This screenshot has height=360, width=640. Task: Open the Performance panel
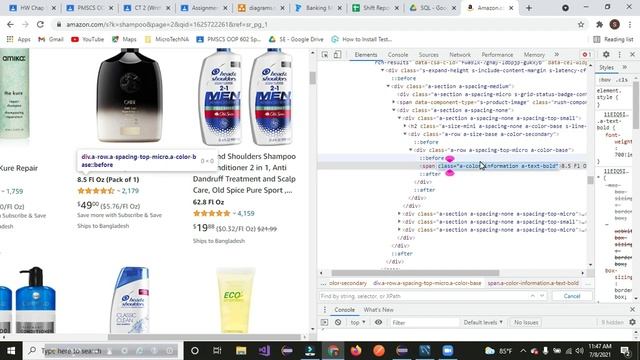(x=497, y=54)
